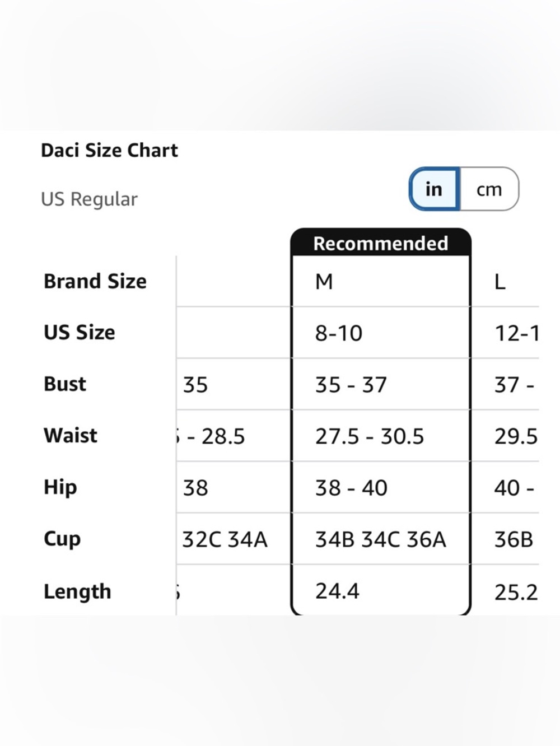
Task: Click the US Size 8-10 cell
Action: pos(381,333)
